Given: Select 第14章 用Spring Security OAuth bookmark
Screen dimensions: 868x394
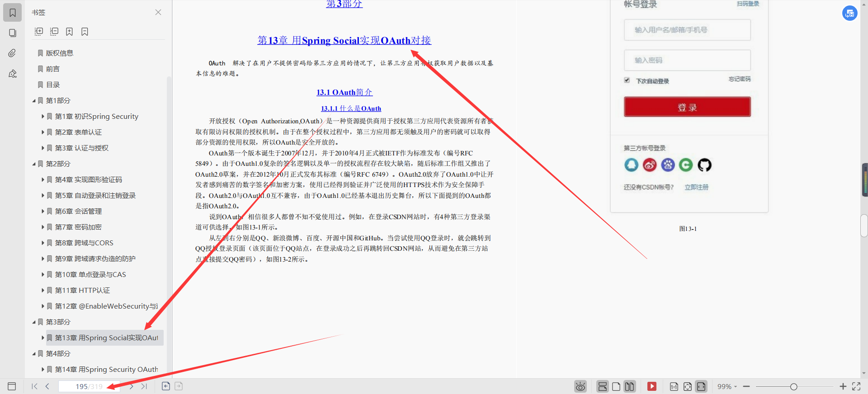Looking at the screenshot, I should click(x=106, y=370).
